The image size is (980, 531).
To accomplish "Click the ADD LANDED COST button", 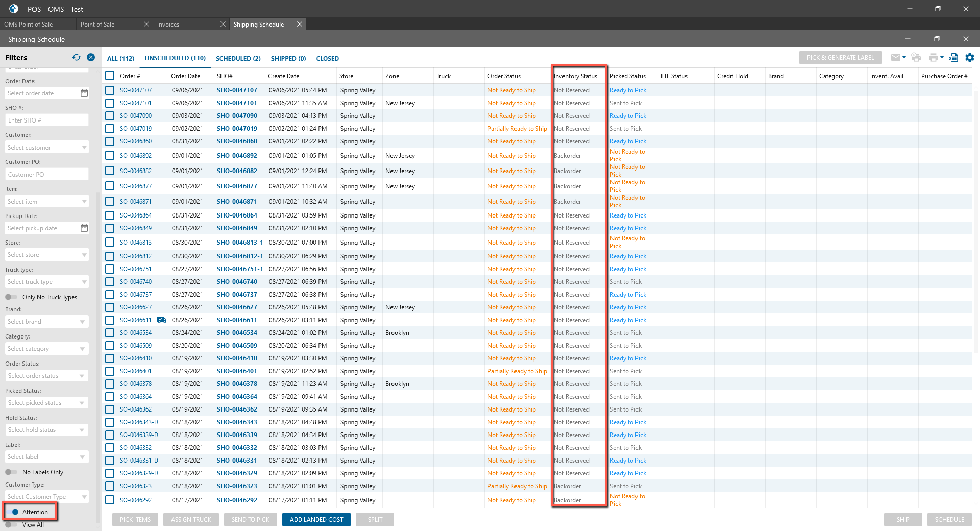I will [x=316, y=520].
